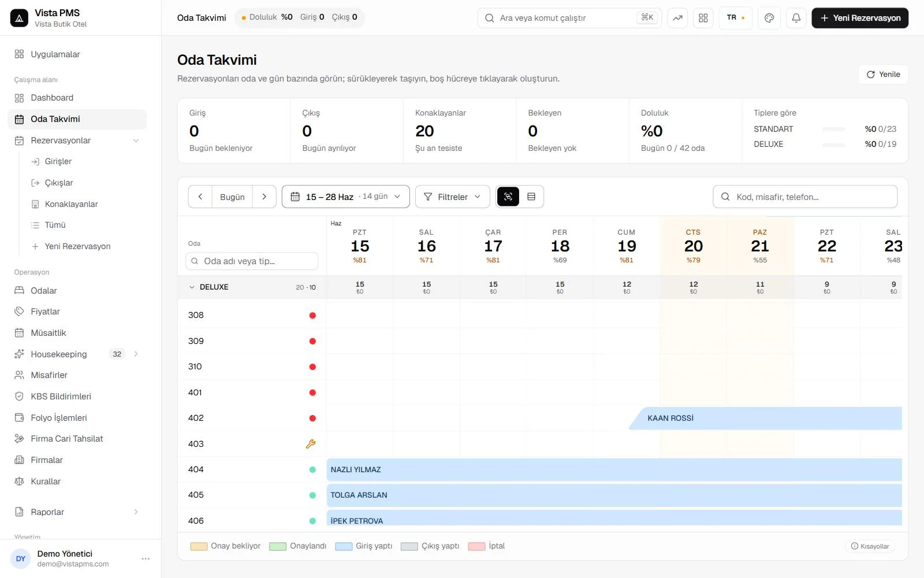Open the Tümü list icon
924x578 pixels.
[x=35, y=225]
